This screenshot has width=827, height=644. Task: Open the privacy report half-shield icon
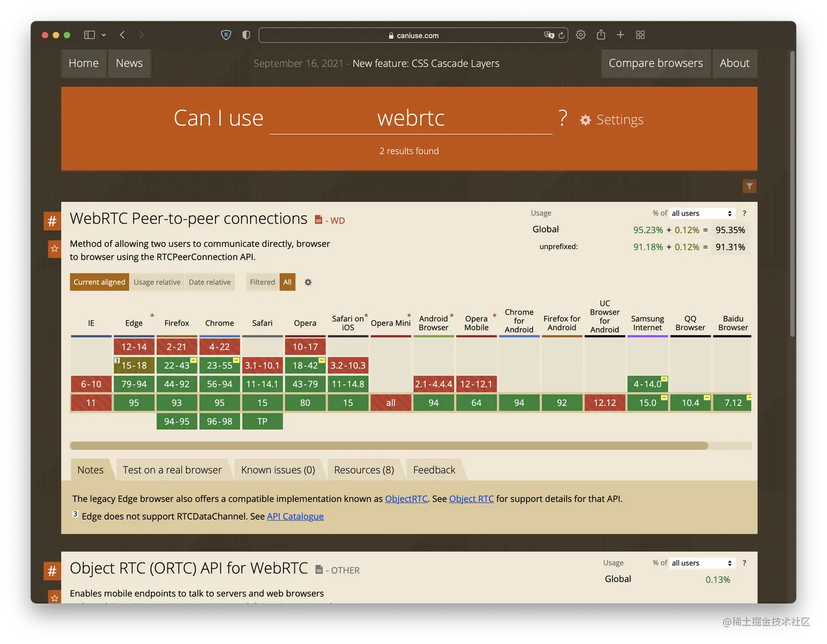(246, 35)
